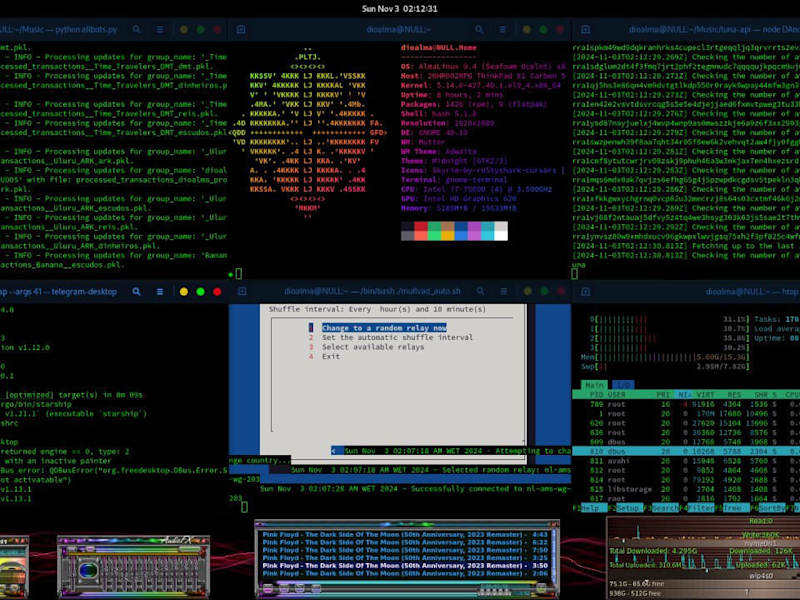800x600 pixels.
Task: Click F2 Setup in htop footer
Action: pos(627,508)
